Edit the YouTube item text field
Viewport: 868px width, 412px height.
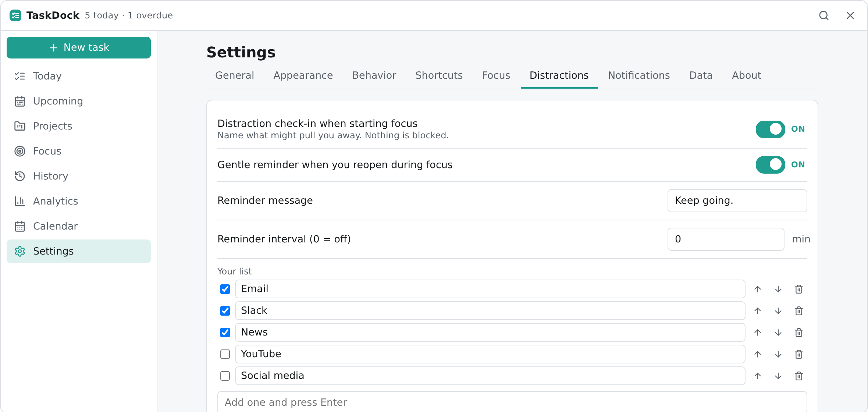click(x=490, y=354)
